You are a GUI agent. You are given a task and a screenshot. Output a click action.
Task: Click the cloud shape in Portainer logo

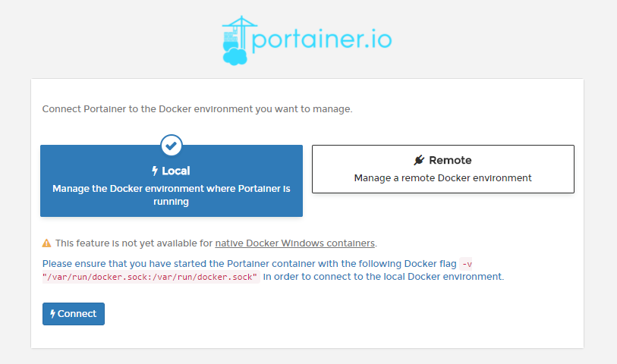point(234,55)
